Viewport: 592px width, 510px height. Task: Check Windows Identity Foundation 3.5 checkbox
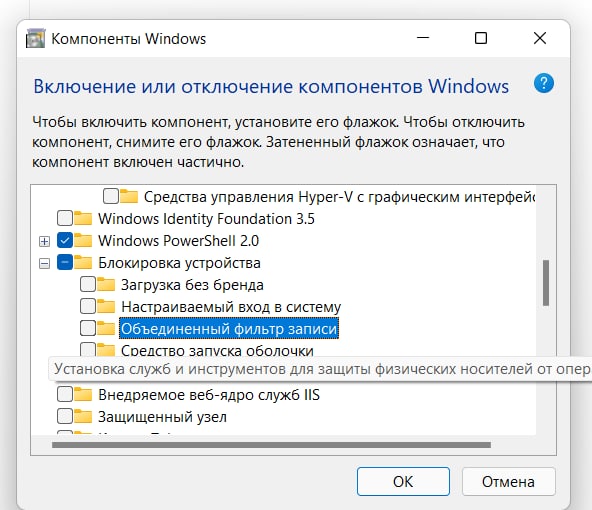click(x=65, y=218)
